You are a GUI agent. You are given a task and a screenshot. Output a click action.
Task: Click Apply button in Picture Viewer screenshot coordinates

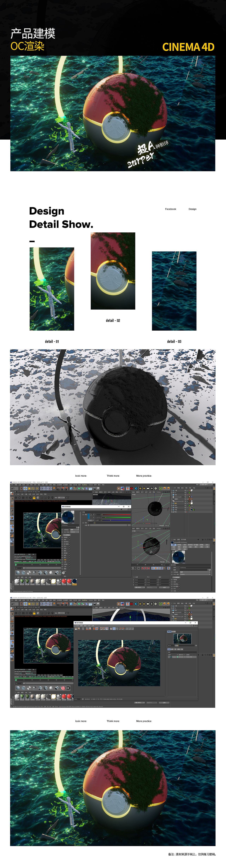click(x=164, y=703)
